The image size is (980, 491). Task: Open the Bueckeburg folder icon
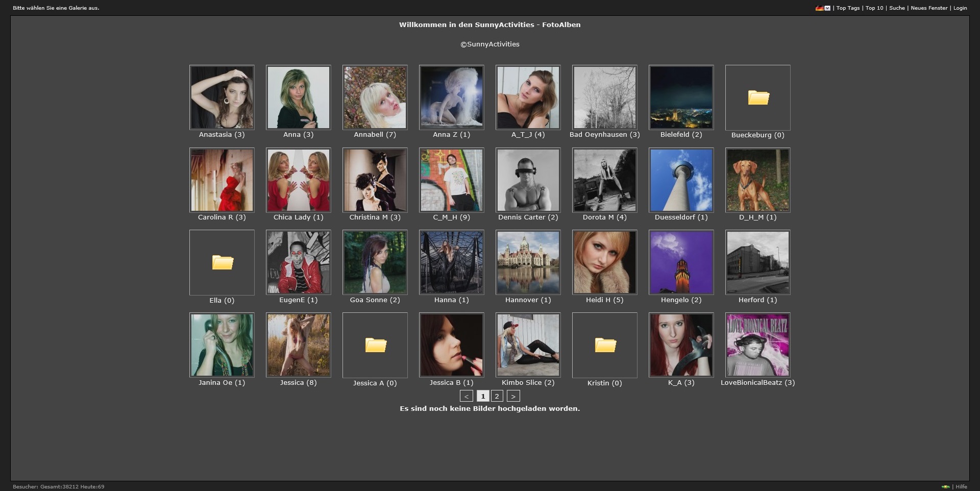758,97
